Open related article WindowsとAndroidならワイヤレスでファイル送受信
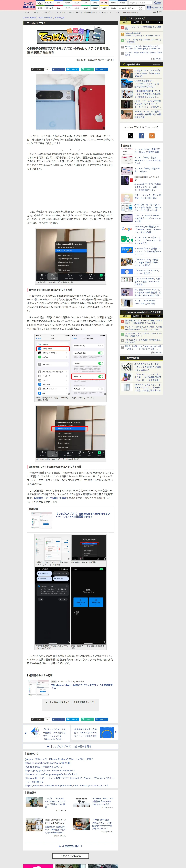The image size is (186, 868). point(83,515)
